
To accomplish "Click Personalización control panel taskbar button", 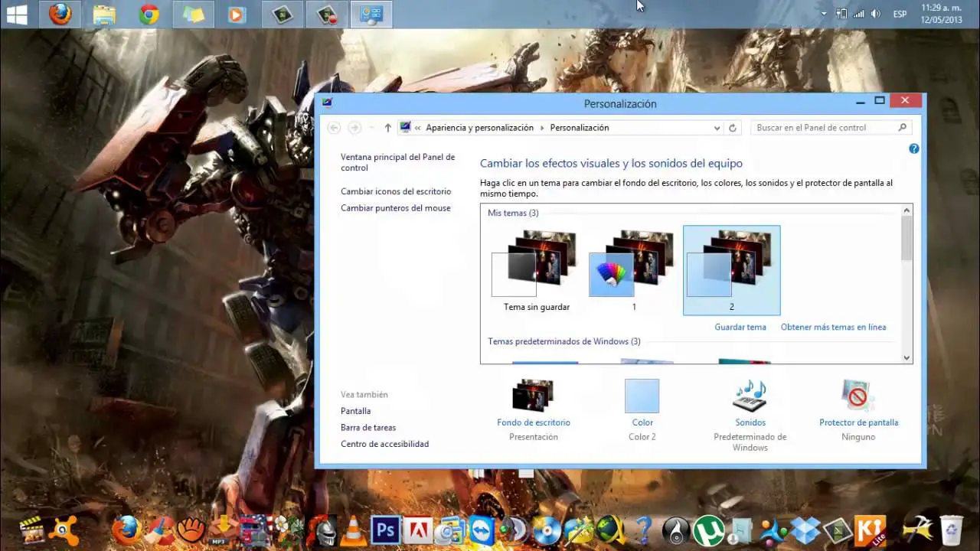I will pos(371,14).
